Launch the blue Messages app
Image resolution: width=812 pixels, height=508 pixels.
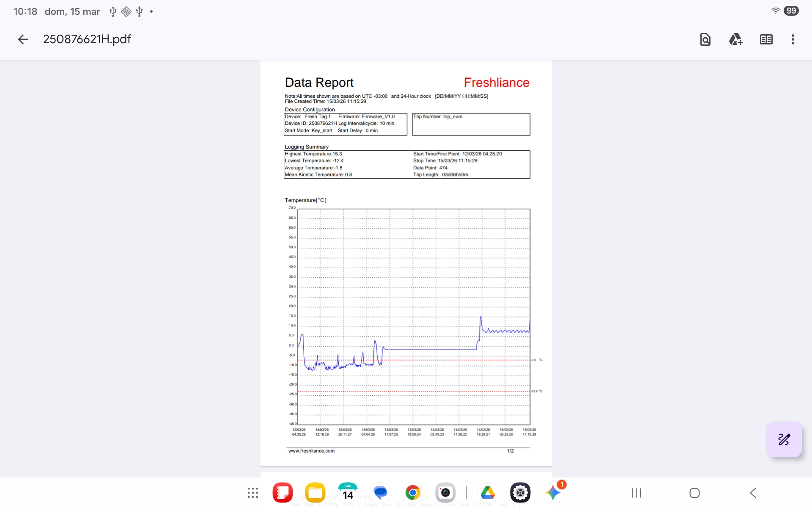380,493
